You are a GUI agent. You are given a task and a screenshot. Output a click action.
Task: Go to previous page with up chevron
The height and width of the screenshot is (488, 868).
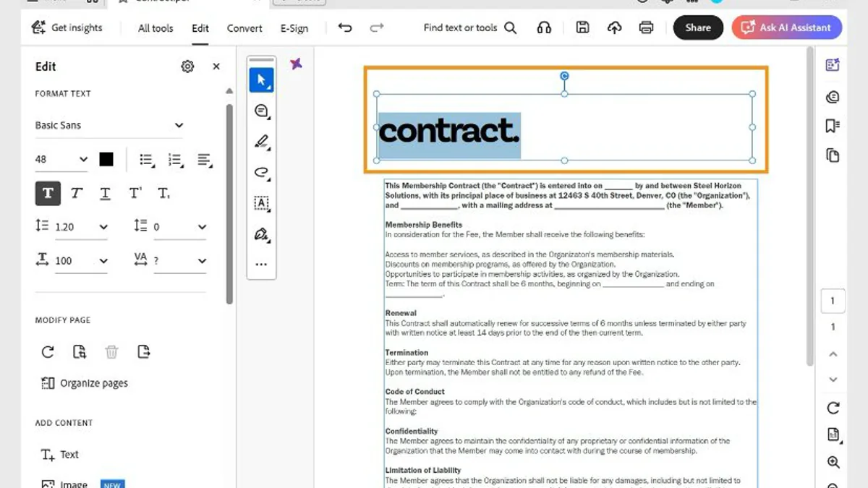[833, 354]
